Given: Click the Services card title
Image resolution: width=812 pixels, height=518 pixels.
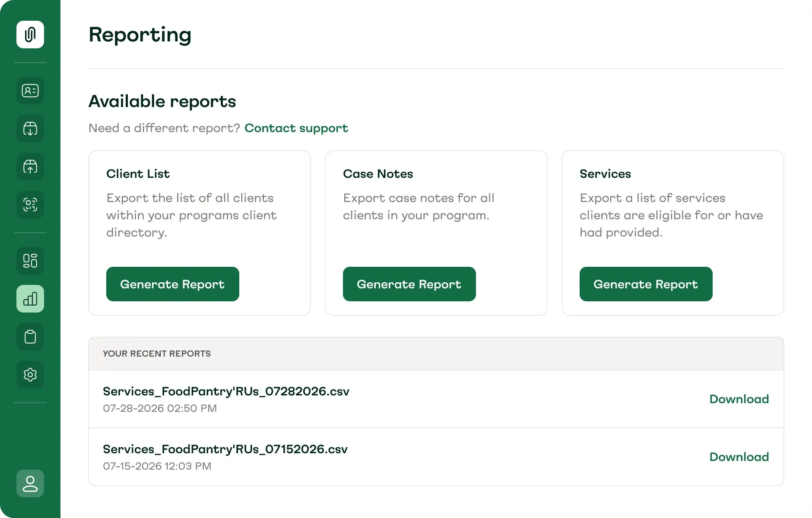Looking at the screenshot, I should 605,174.
